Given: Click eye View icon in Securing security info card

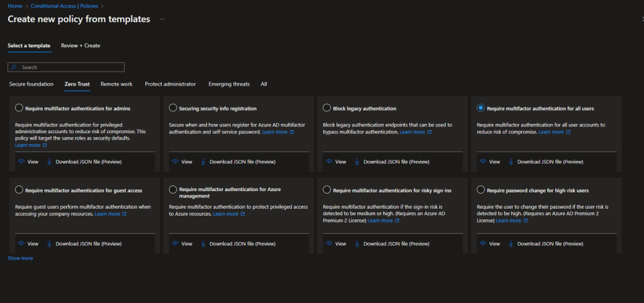Looking at the screenshot, I should 174,162.
